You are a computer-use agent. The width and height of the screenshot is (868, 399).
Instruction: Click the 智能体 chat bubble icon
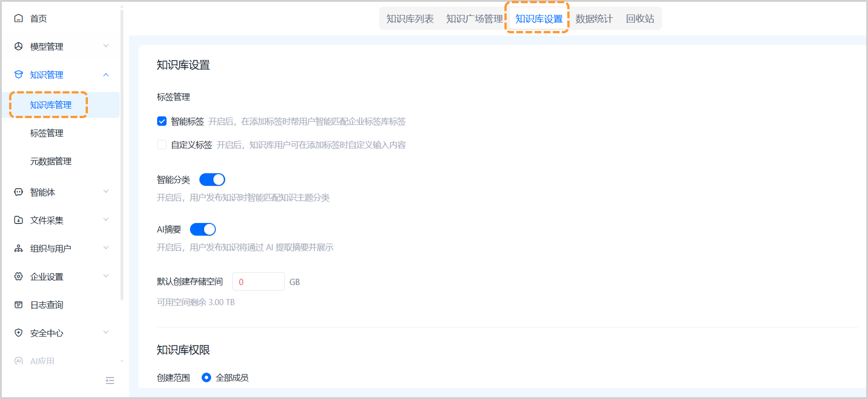(x=19, y=192)
